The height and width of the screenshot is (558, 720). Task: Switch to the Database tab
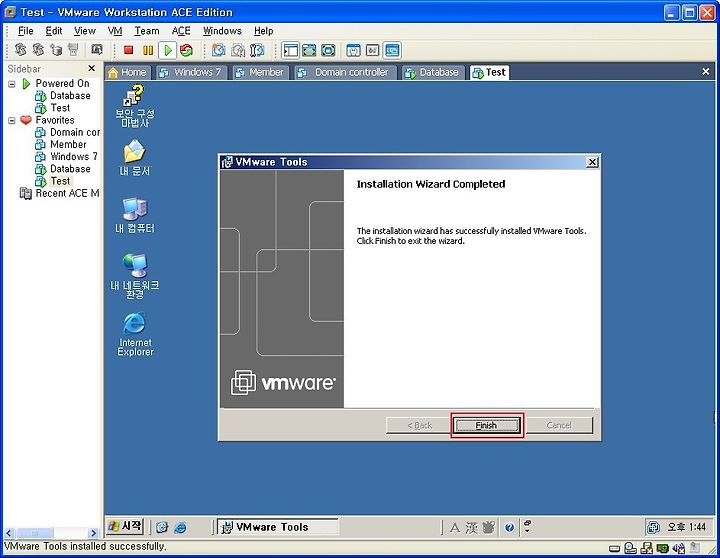433,72
